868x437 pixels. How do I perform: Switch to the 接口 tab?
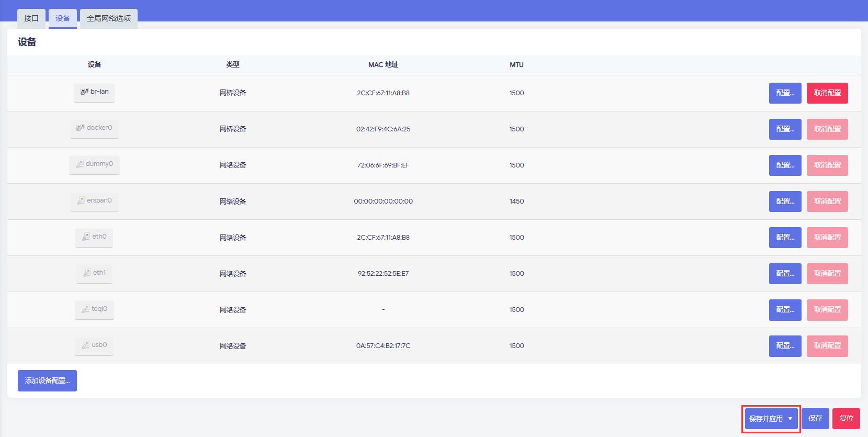click(x=31, y=18)
